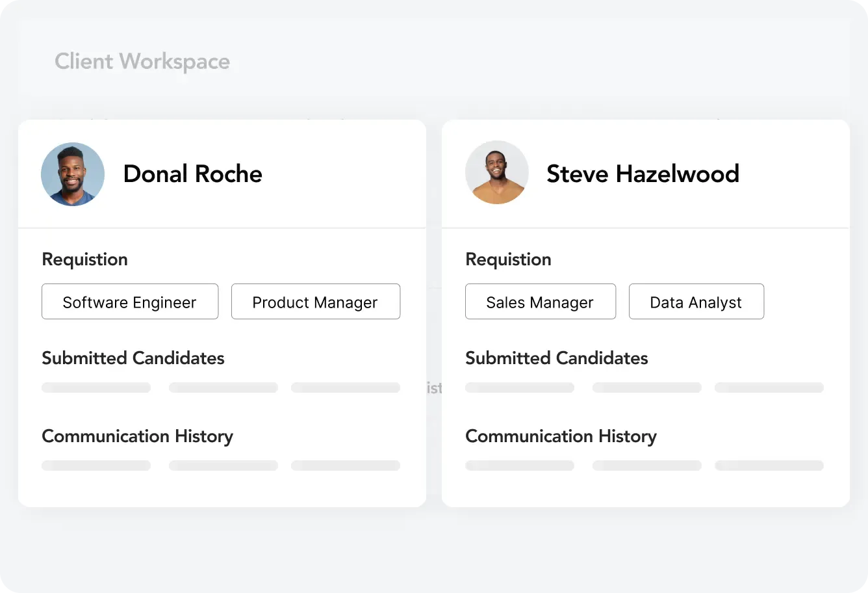868x593 pixels.
Task: Open Communication History on Steve's card
Action: coord(561,436)
